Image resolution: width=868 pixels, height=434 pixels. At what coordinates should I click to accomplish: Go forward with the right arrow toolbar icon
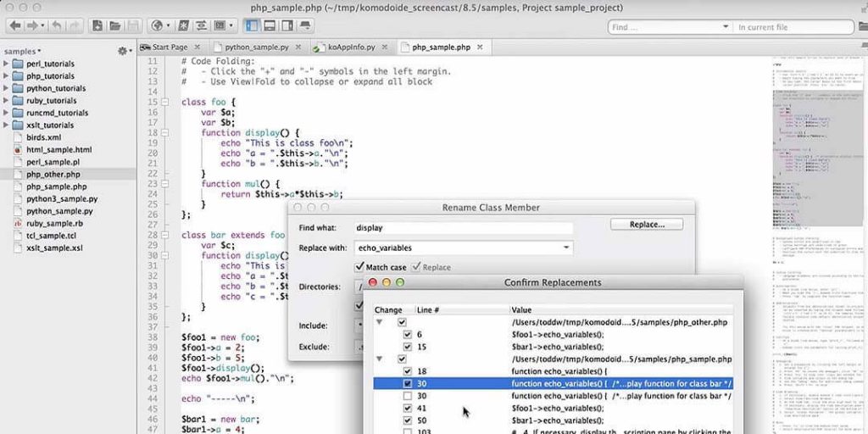coord(32,25)
